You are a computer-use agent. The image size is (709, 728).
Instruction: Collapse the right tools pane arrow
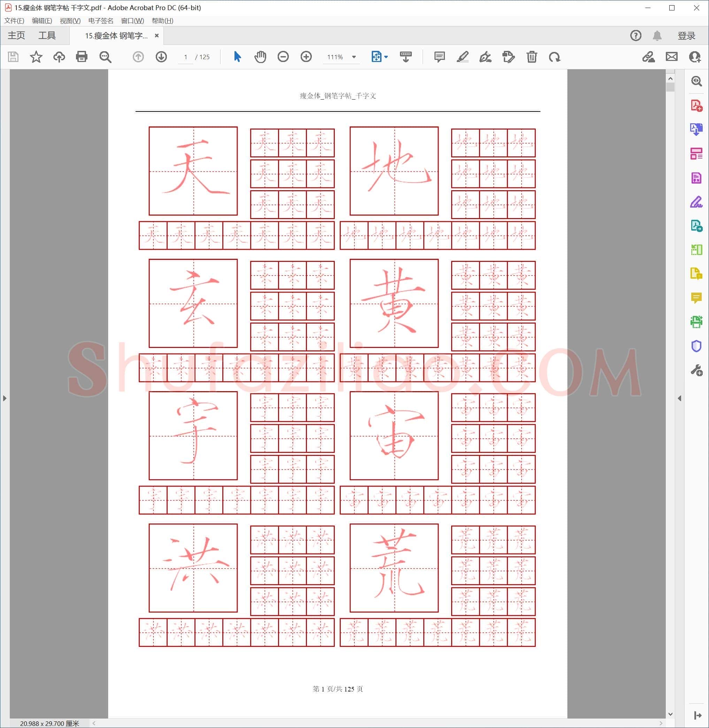680,398
